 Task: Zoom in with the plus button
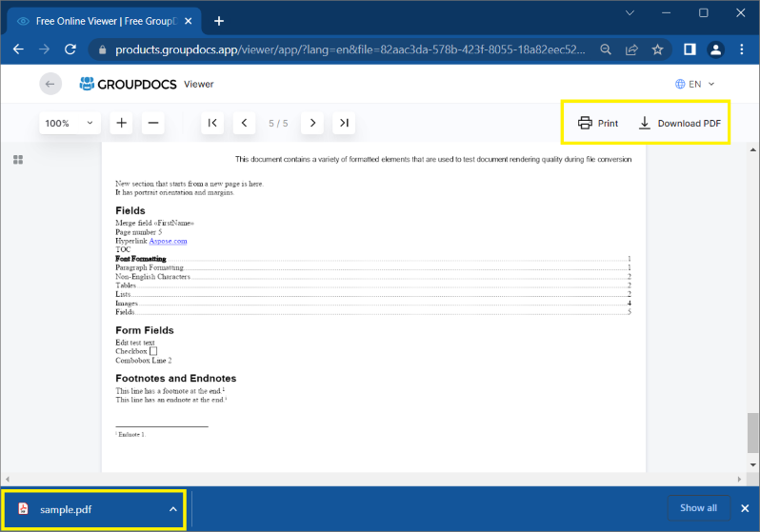click(122, 123)
